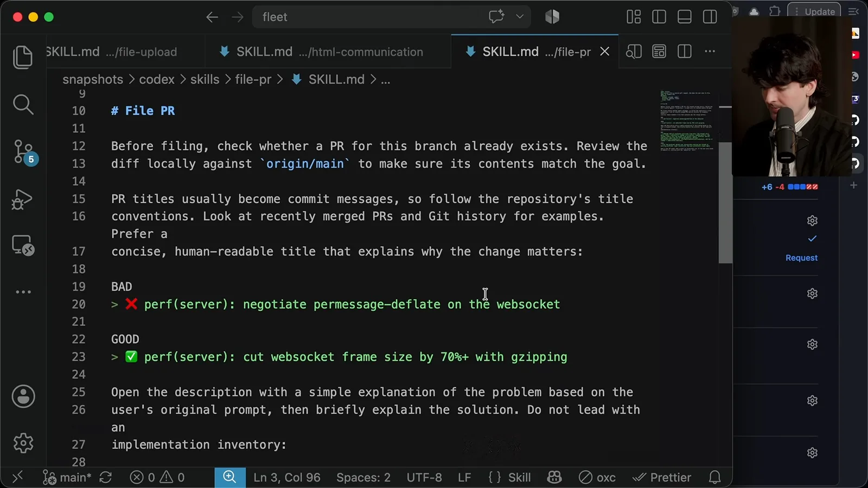Click the Copilot-style icon next to search bar
Screen dimensions: 868x488
(x=552, y=17)
